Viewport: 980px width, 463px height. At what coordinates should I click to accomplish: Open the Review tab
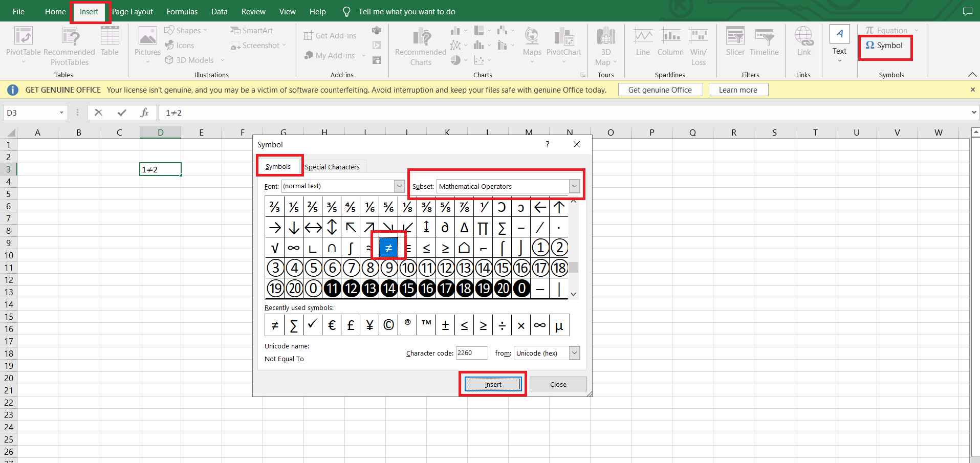[253, 11]
